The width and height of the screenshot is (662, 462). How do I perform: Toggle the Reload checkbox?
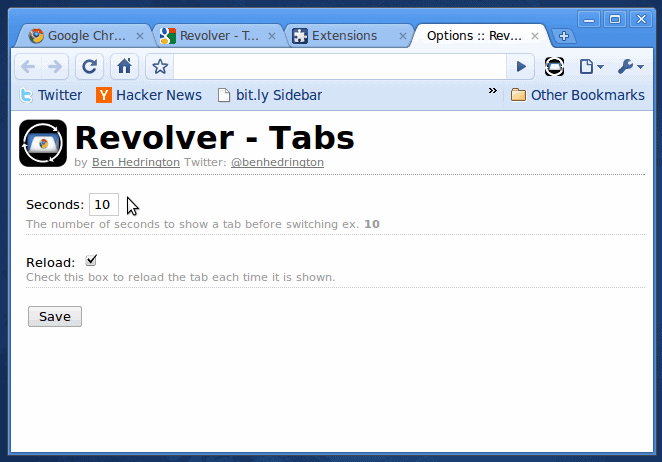point(91,261)
